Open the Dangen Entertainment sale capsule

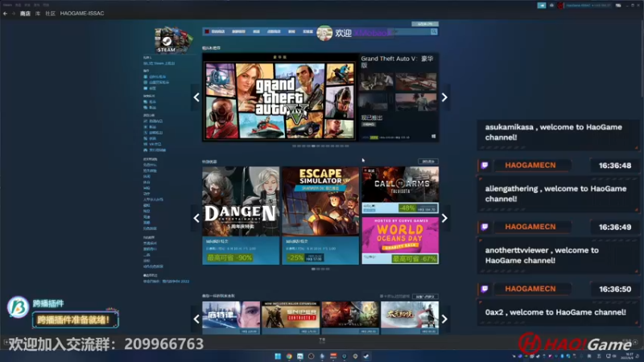click(241, 216)
